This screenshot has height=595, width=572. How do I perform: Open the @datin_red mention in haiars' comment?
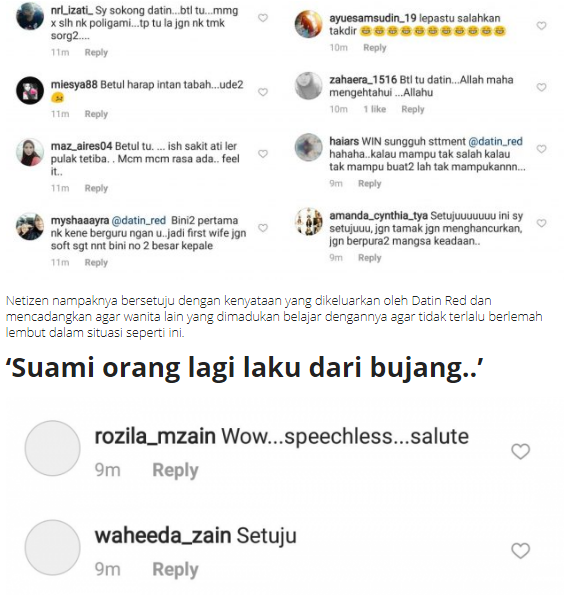point(495,142)
